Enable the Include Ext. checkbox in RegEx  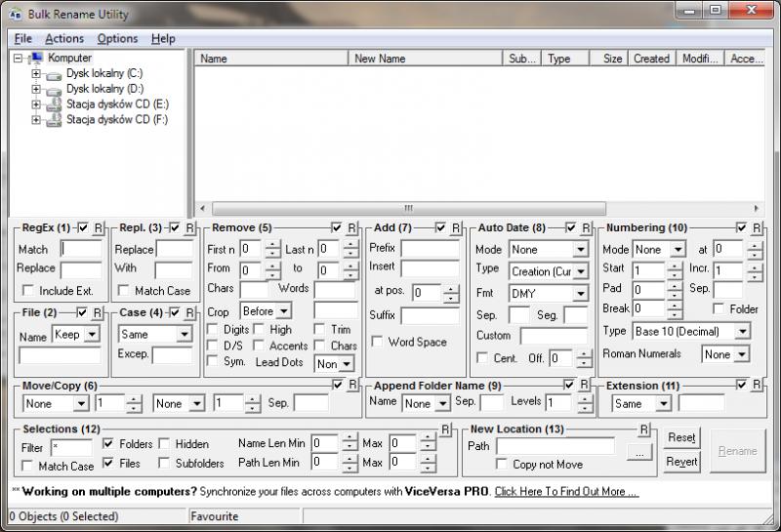coord(27,291)
